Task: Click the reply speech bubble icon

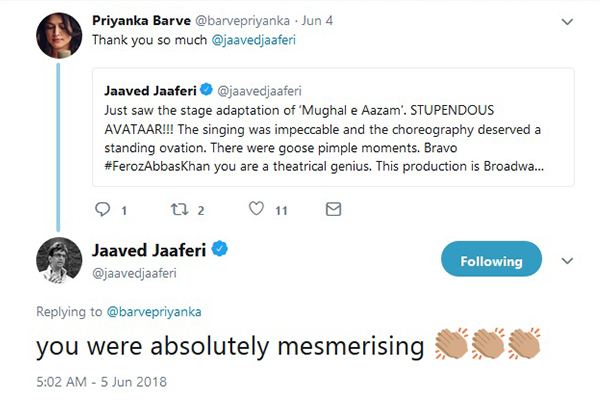Action: point(103,209)
